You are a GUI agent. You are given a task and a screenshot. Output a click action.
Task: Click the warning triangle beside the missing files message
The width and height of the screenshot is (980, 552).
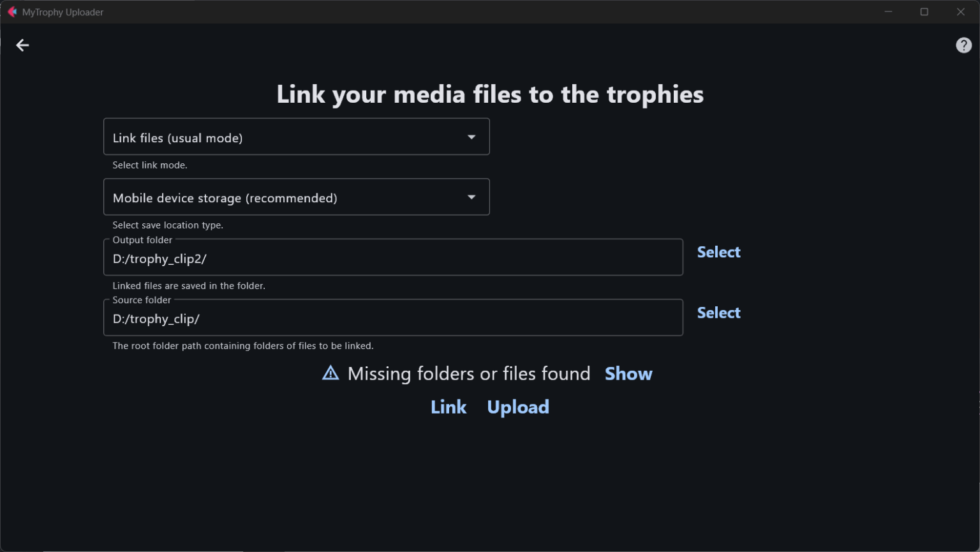[330, 373]
